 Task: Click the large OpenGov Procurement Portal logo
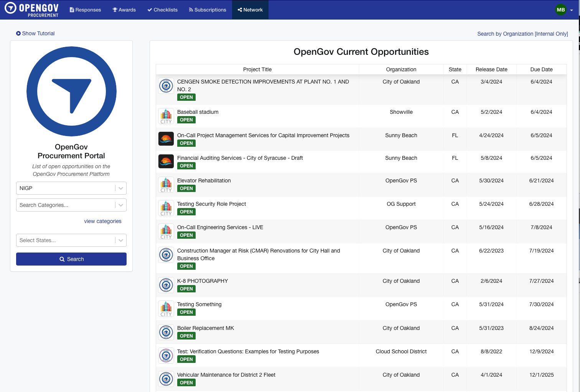click(x=71, y=91)
